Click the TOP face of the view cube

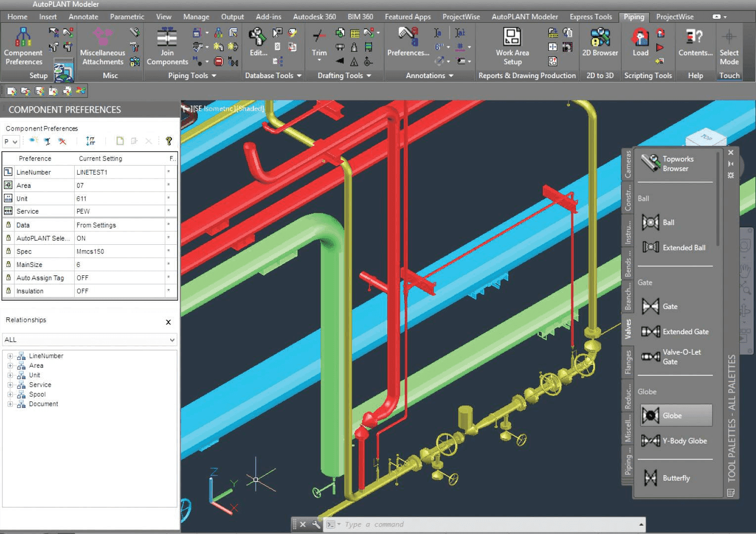[706, 137]
